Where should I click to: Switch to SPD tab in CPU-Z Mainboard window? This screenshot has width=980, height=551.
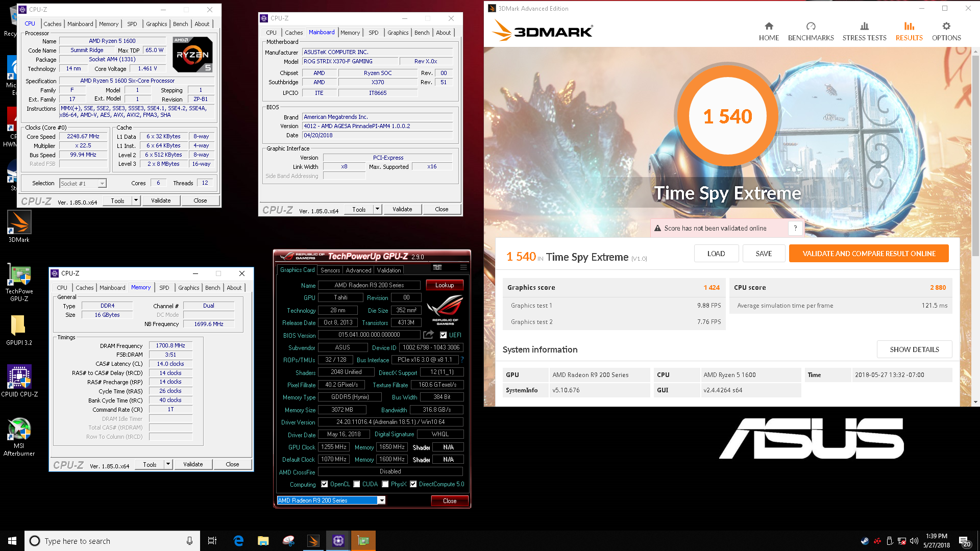click(374, 33)
